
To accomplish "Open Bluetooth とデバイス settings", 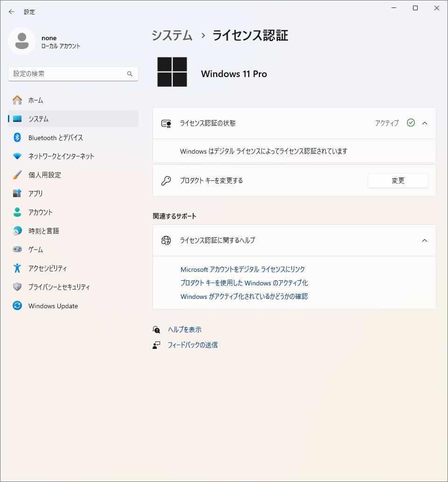I will pyautogui.click(x=73, y=137).
